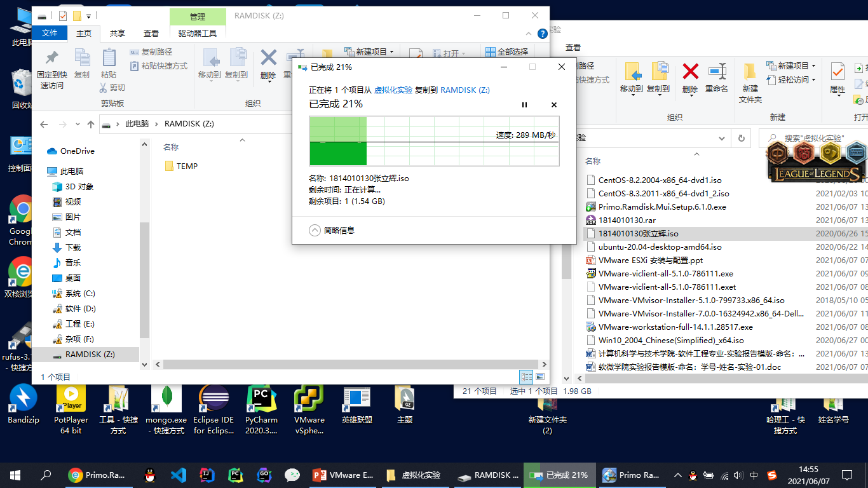Viewport: 868px width, 488px height.
Task: Click the 粘贴 icon in RAMDISK ribbon
Action: pyautogui.click(x=109, y=58)
